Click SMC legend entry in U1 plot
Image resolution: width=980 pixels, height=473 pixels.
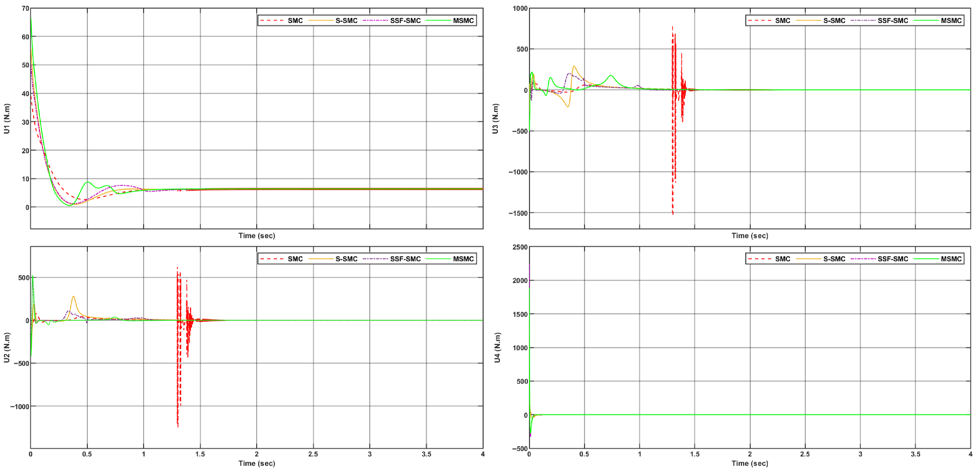[295, 21]
